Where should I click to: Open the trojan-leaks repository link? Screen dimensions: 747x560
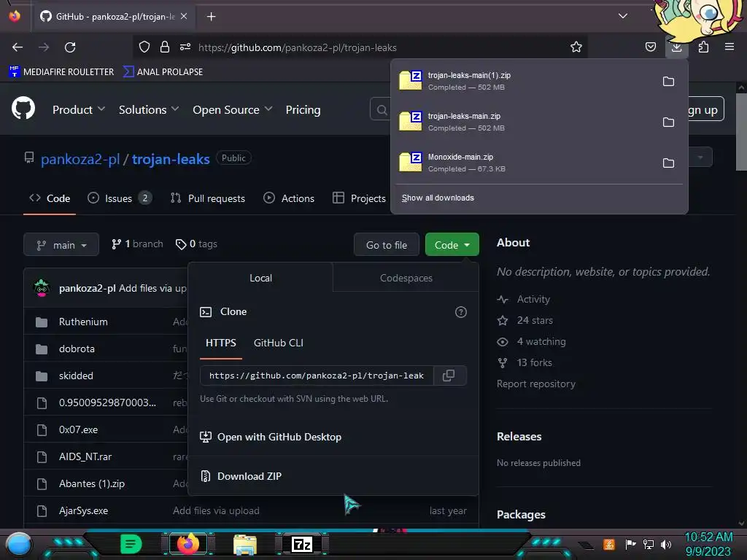[171, 159]
